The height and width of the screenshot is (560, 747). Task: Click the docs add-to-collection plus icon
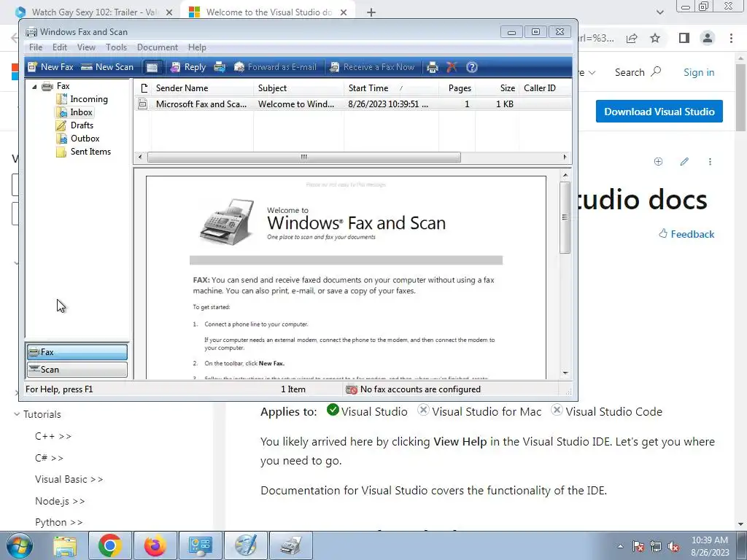click(659, 161)
